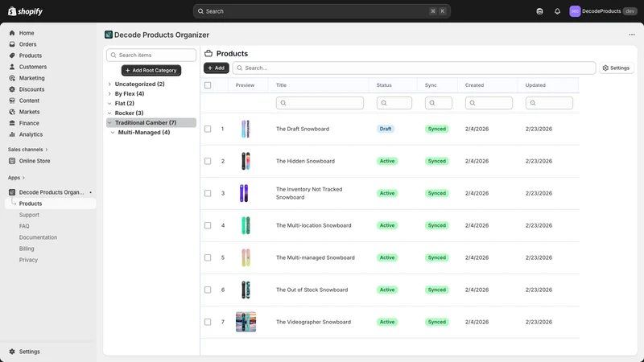Collapse the Multi-Managed (4) chevron
Screen dimensions: 644x362
[x=113, y=133]
